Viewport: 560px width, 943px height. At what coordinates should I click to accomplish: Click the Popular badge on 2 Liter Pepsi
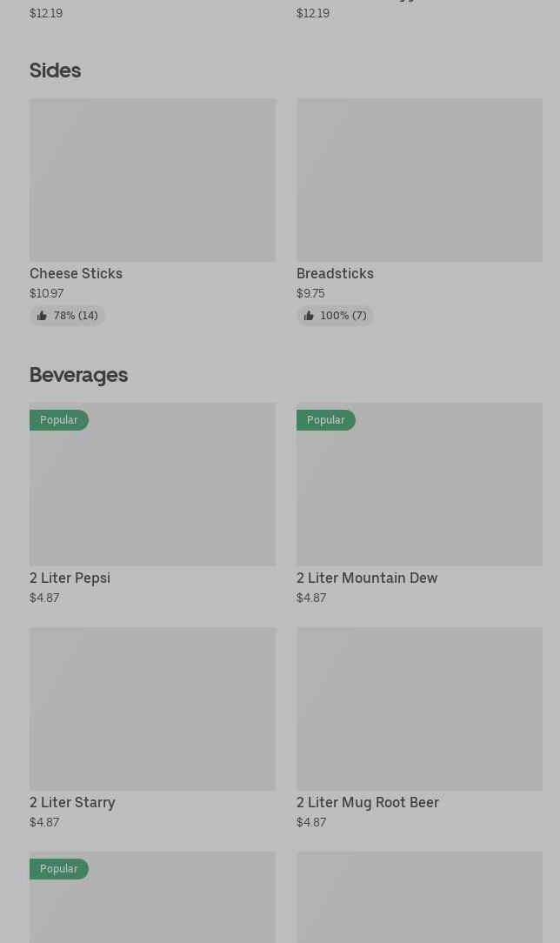pyautogui.click(x=59, y=420)
